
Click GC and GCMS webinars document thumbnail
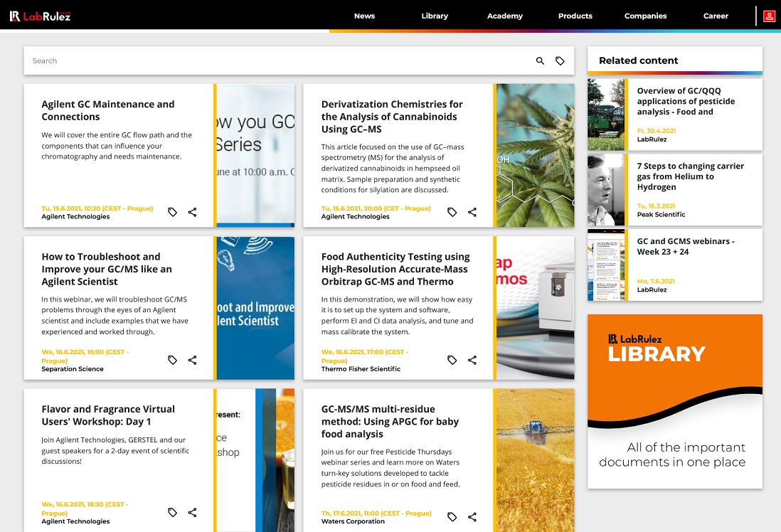[606, 265]
